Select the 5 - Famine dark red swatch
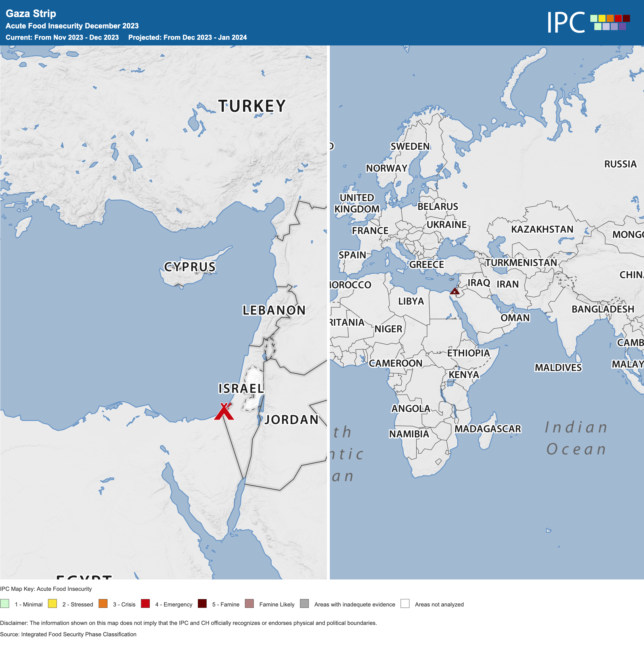Viewport: 644px width, 659px height. (202, 604)
